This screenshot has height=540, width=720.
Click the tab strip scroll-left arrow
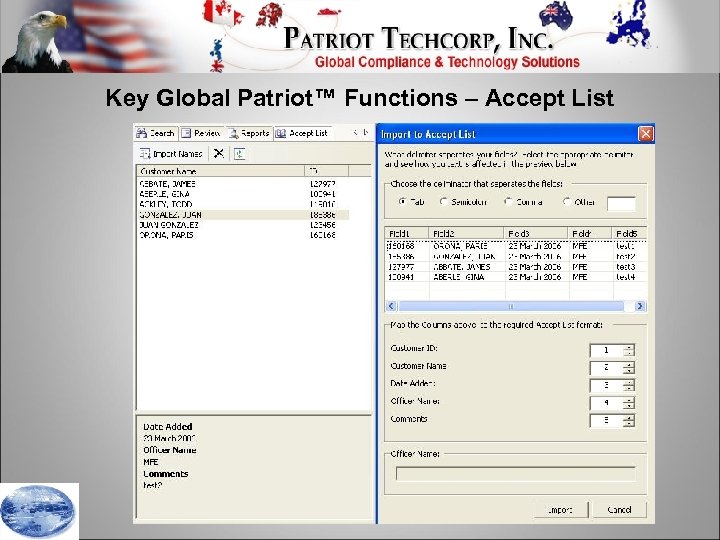(x=355, y=132)
